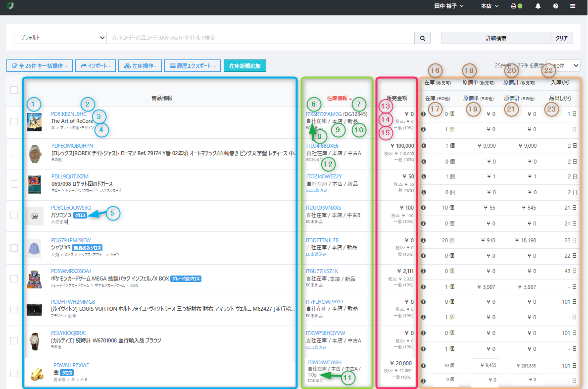Click the 商品情報 column header

162,99
